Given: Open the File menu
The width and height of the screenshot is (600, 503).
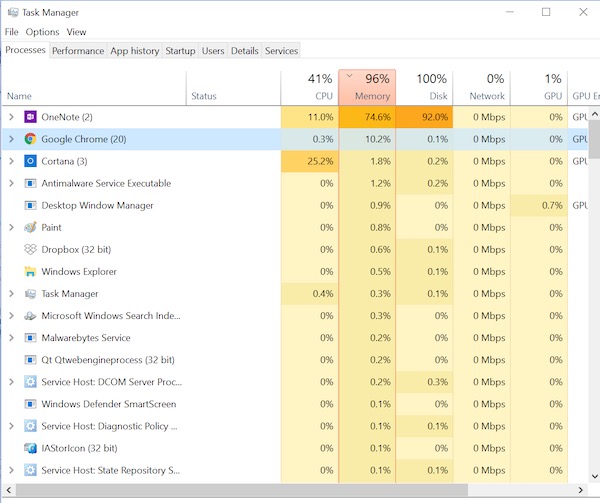Looking at the screenshot, I should coord(11,32).
